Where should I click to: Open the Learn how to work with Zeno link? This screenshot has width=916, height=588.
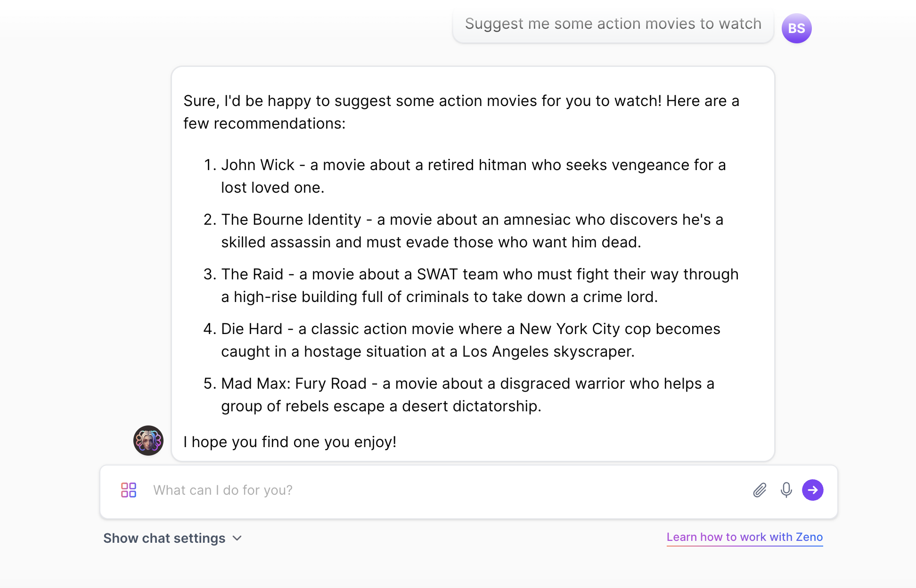click(745, 537)
